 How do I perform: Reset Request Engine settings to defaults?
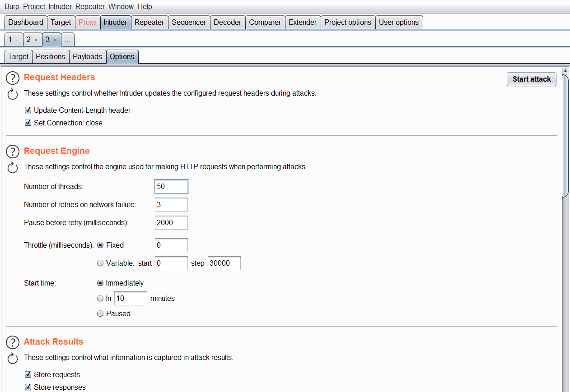click(x=13, y=168)
